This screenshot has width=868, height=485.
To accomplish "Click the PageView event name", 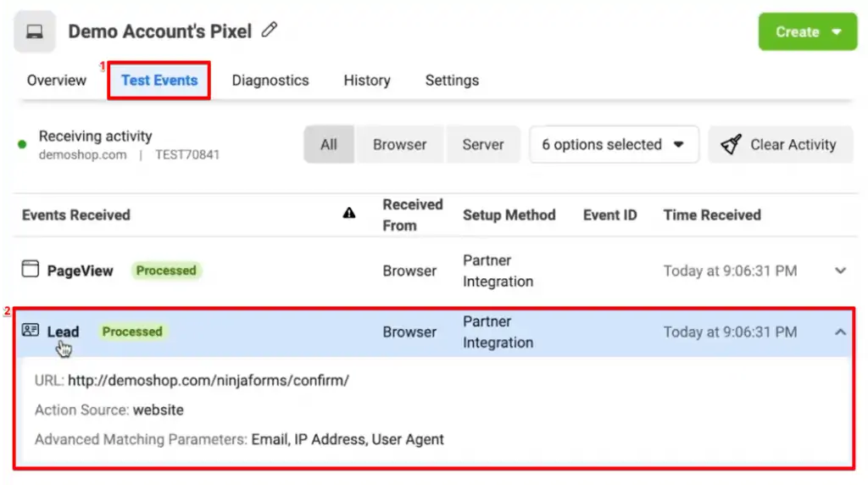I will pyautogui.click(x=80, y=270).
